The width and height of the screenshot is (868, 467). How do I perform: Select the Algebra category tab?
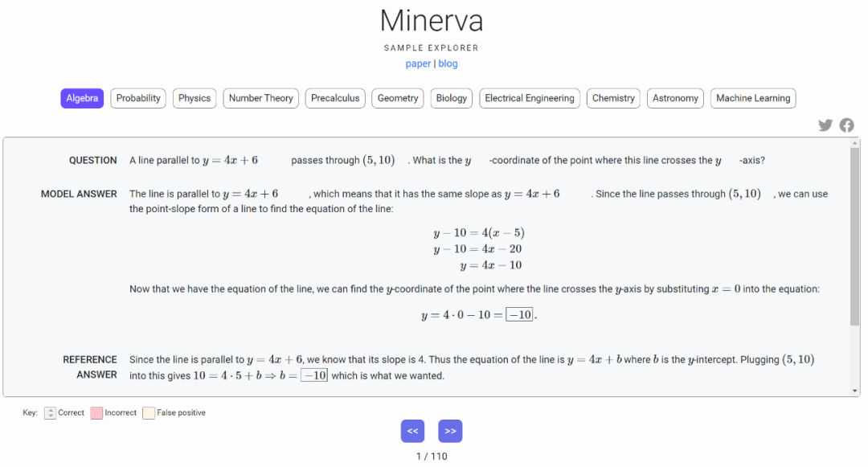[82, 98]
